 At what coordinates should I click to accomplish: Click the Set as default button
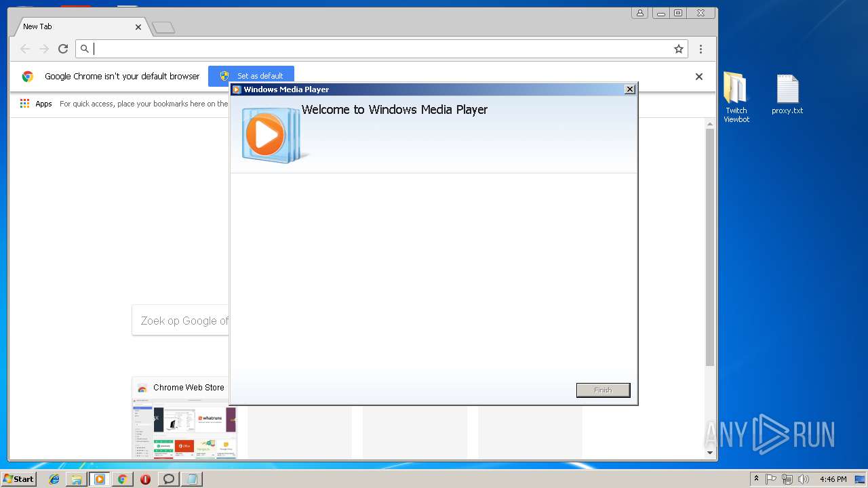tap(251, 76)
